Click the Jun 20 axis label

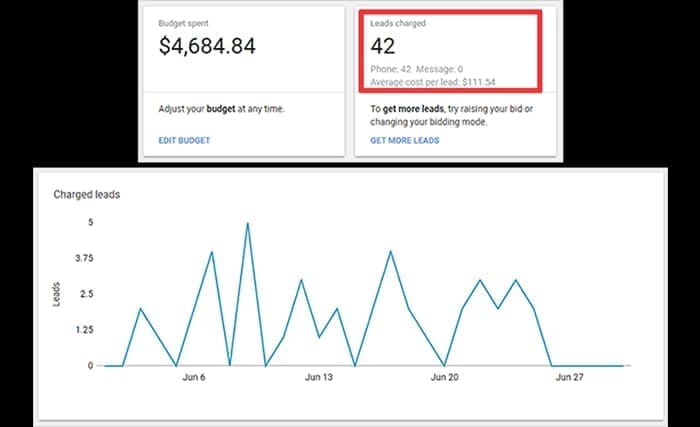pyautogui.click(x=444, y=377)
